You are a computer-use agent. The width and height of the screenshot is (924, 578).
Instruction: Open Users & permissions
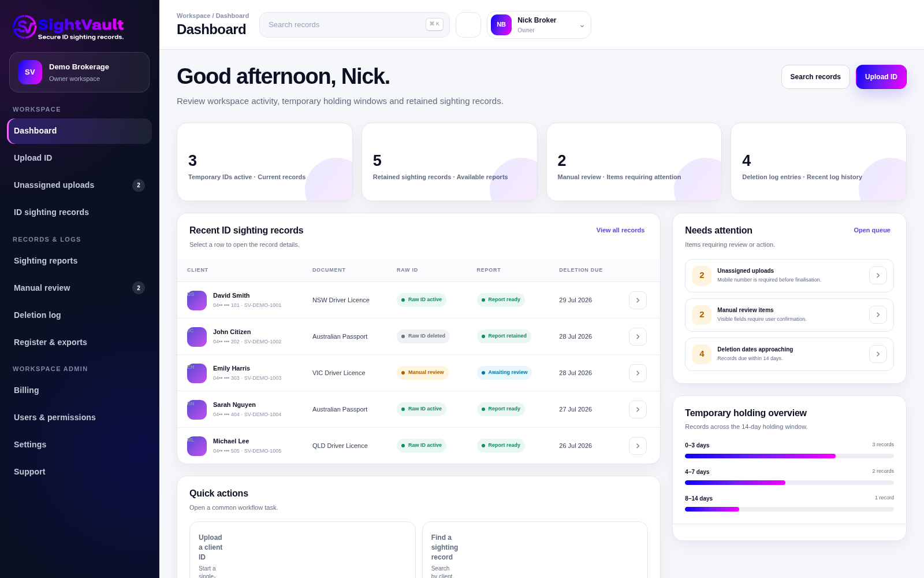point(79,417)
